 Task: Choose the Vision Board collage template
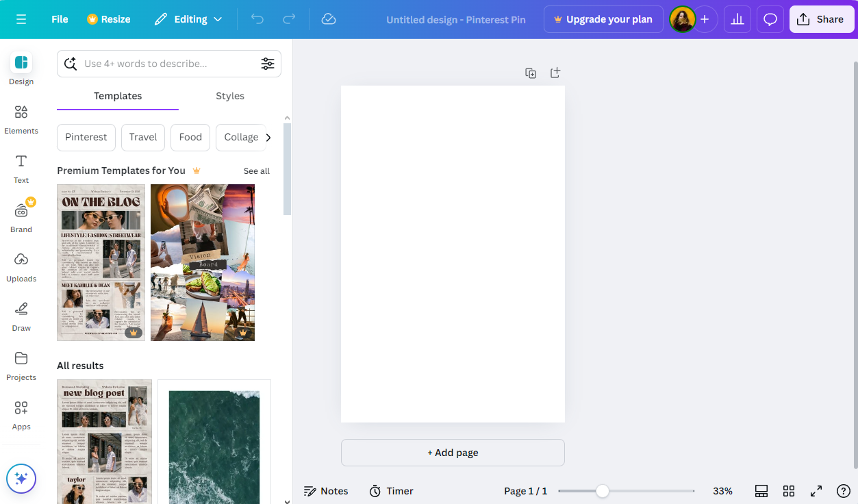coord(203,262)
